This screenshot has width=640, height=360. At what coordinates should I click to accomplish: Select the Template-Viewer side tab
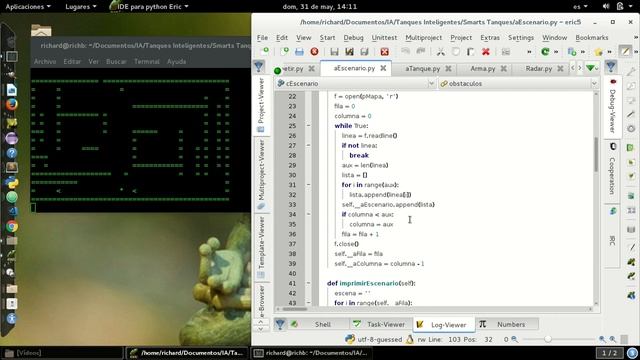point(261,247)
